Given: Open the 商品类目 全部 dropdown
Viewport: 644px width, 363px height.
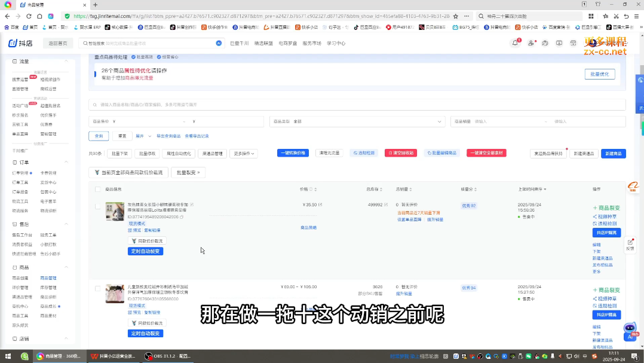Looking at the screenshot, I should click(358, 121).
